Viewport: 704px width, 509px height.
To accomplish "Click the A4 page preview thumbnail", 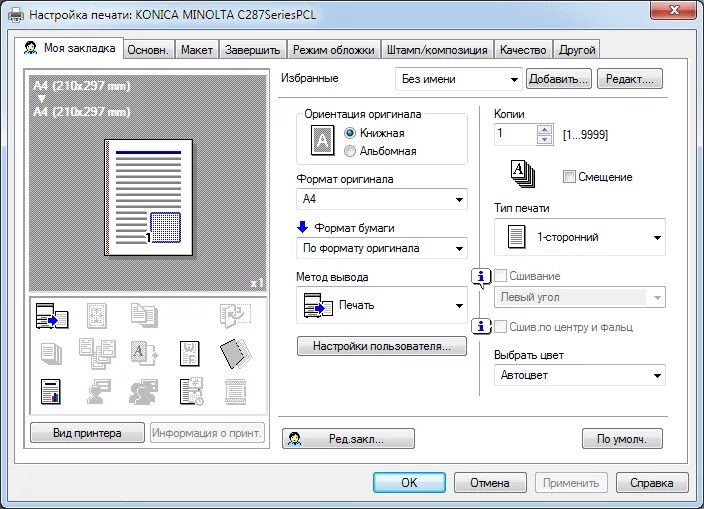I will (149, 197).
